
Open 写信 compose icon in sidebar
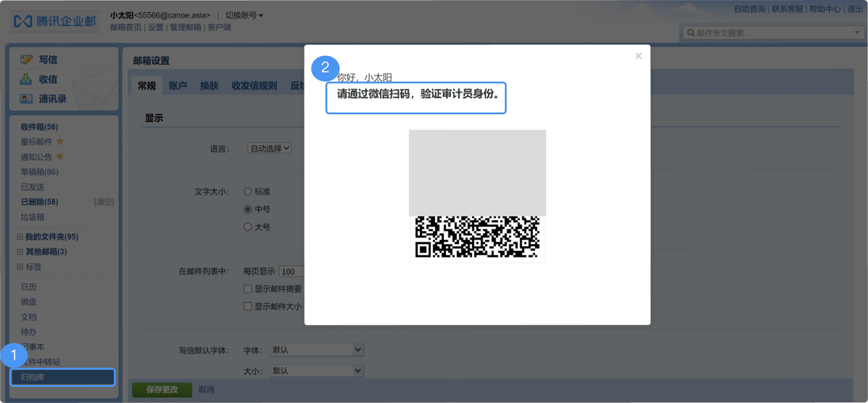pyautogui.click(x=26, y=59)
